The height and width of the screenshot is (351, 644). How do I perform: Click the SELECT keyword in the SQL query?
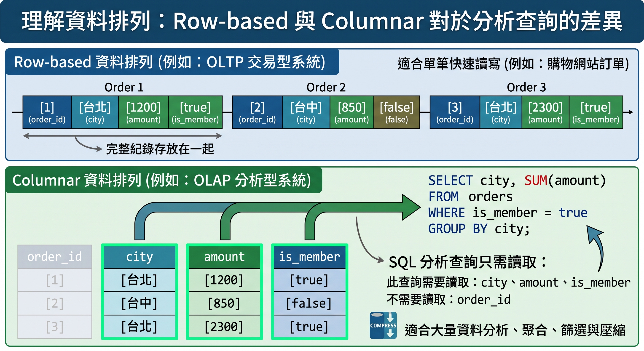pos(451,180)
